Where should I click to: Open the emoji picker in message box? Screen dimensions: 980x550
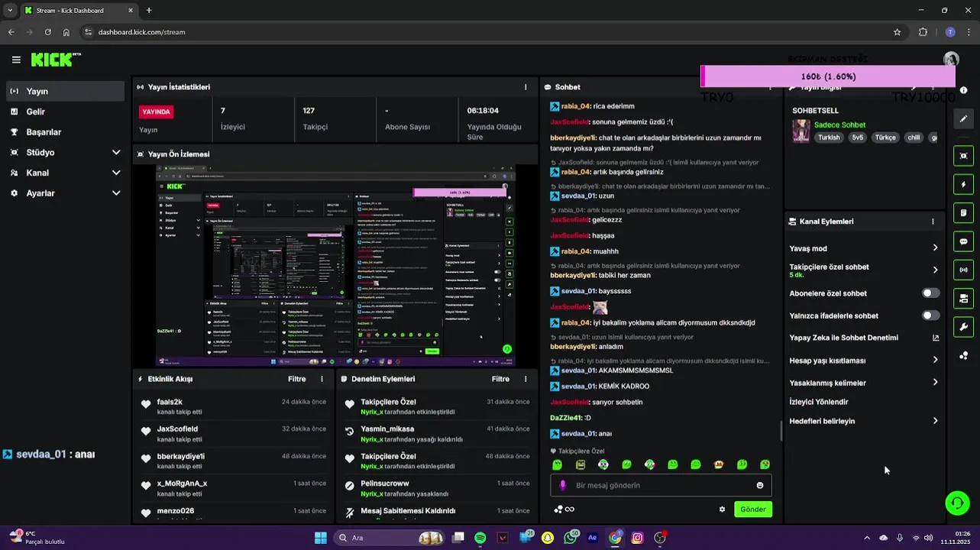tap(760, 485)
